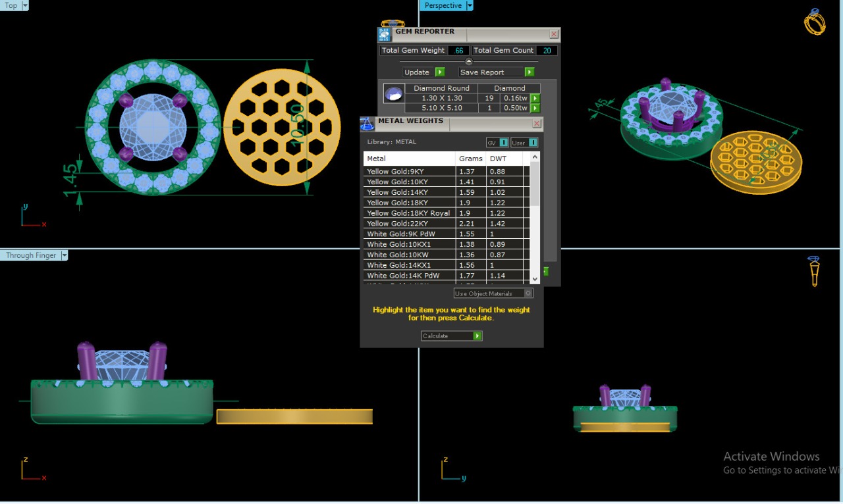Click the metal list scrollbar down arrow
Viewport: 843px width, 504px height.
(x=535, y=279)
